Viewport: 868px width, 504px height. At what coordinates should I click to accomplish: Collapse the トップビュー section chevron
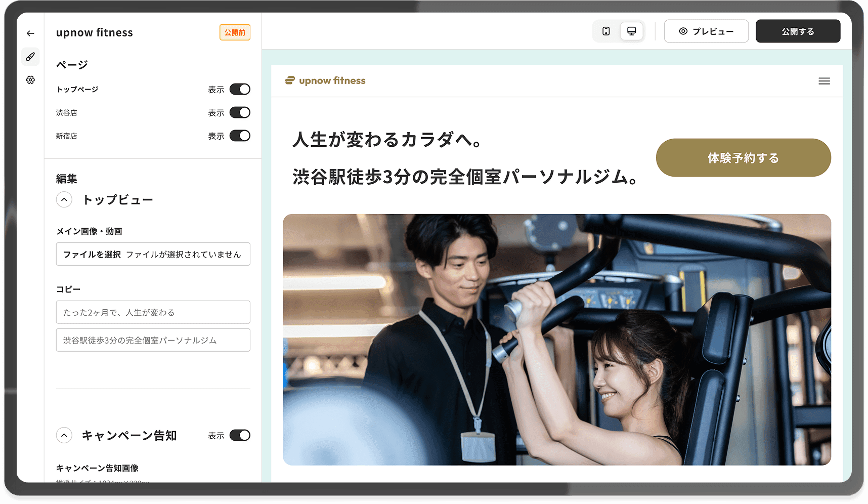[x=64, y=199]
